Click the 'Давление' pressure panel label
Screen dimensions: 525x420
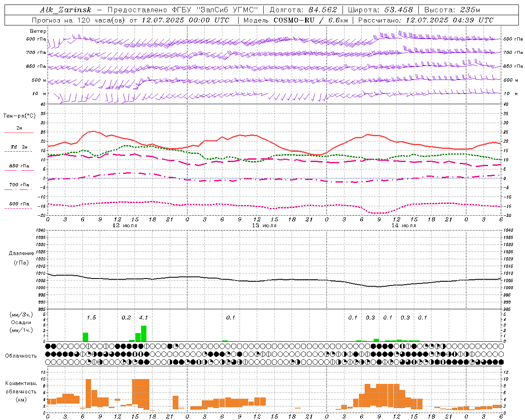21,253
